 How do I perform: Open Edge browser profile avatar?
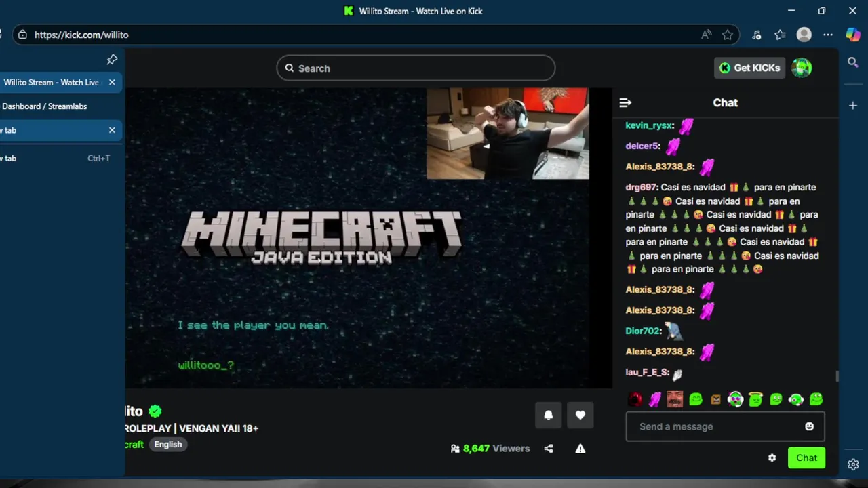(x=804, y=35)
